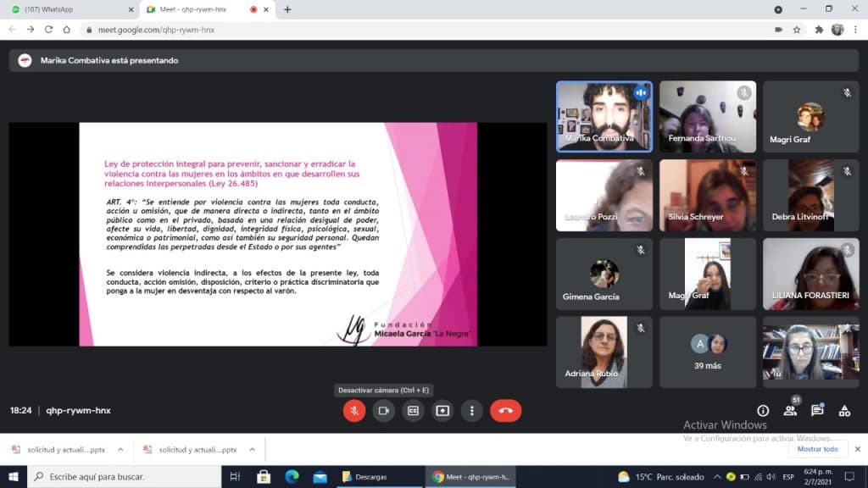Open Microsoft Edge from the taskbar
The height and width of the screenshot is (488, 868).
click(292, 476)
